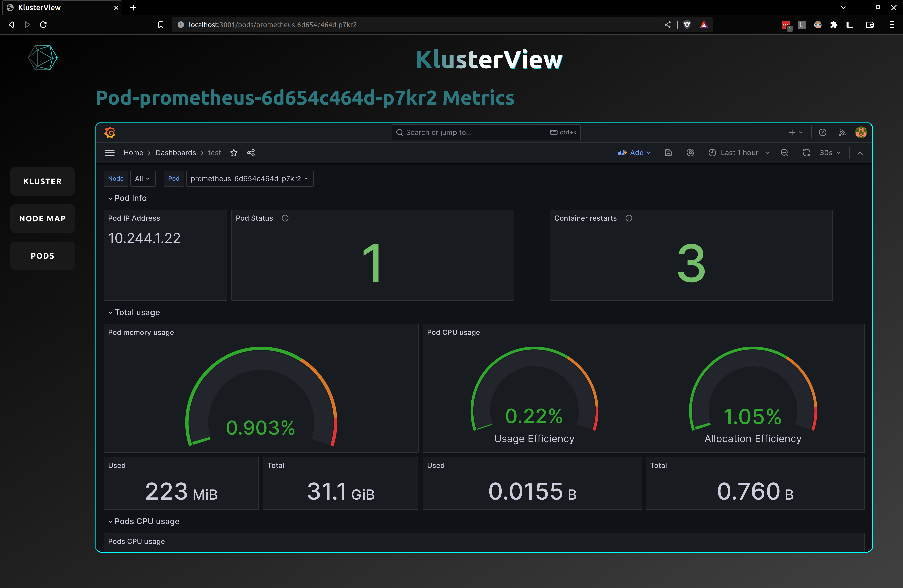
Task: Go to KLUSTER page
Action: [x=43, y=181]
